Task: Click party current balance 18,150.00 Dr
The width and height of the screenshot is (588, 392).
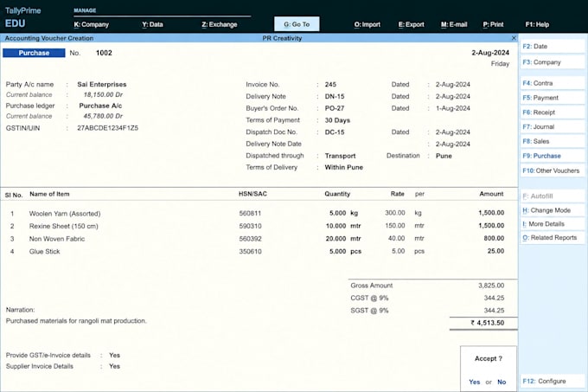Action: [x=103, y=95]
